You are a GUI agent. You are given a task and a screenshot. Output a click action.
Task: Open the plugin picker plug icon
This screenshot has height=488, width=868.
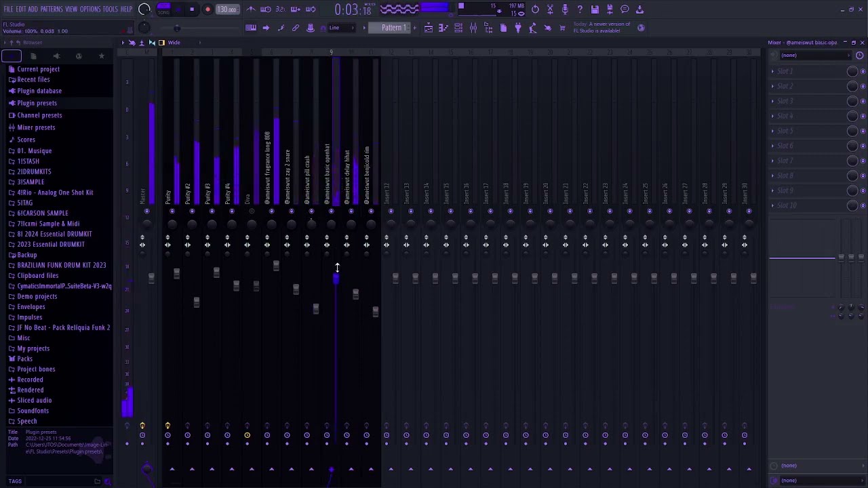518,28
